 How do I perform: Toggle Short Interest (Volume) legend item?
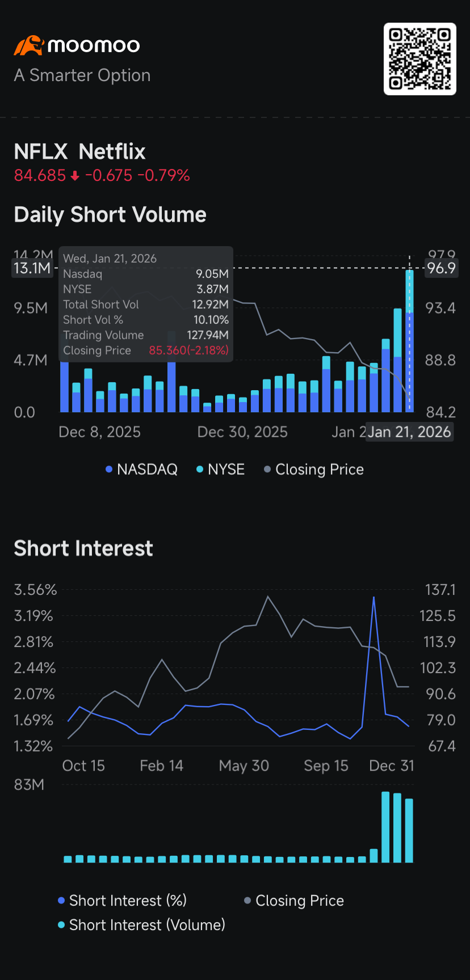tap(142, 925)
